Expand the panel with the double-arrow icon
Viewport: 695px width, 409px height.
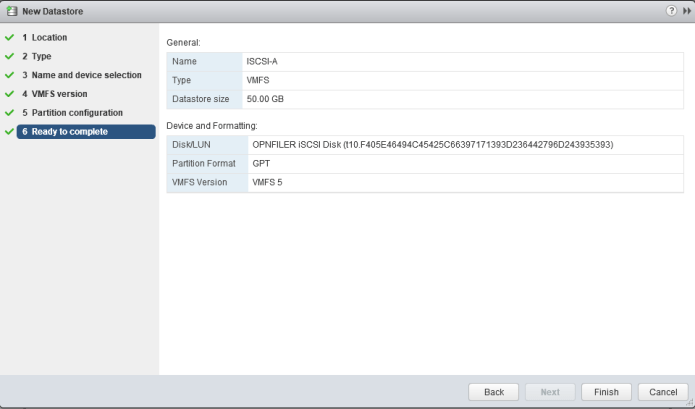686,10
